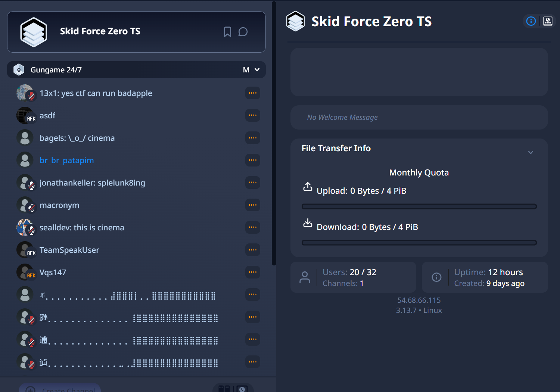This screenshot has width=560, height=392.
Task: Click the avatar next to bagels
Action: pos(25,138)
